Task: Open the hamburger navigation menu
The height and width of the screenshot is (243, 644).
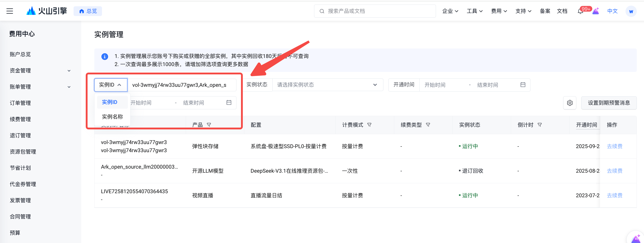Action: [10, 11]
